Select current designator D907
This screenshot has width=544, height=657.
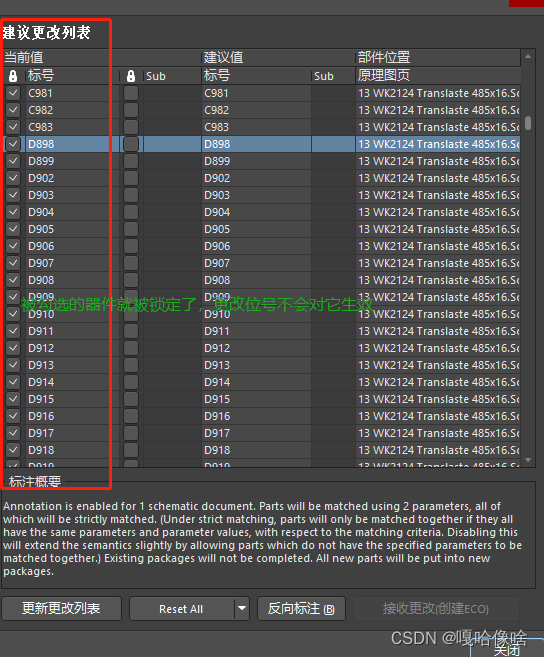coord(41,263)
